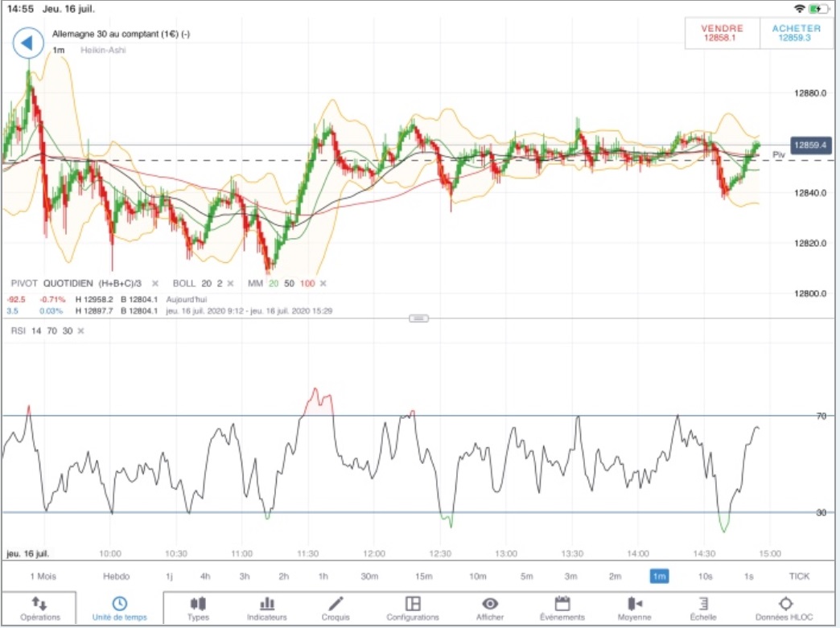Open the Opérations arrows icon

coord(39,603)
